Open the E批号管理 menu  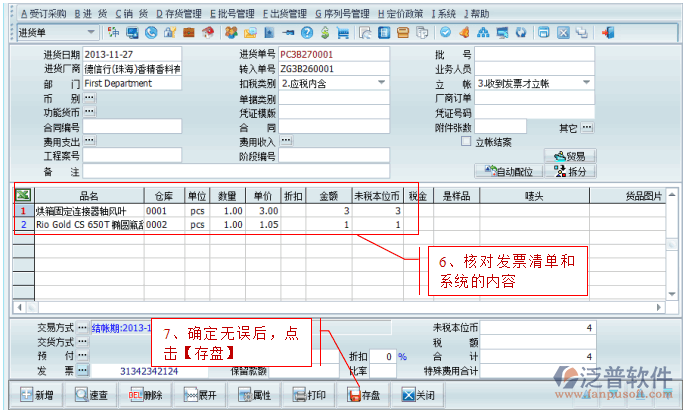[x=232, y=14]
